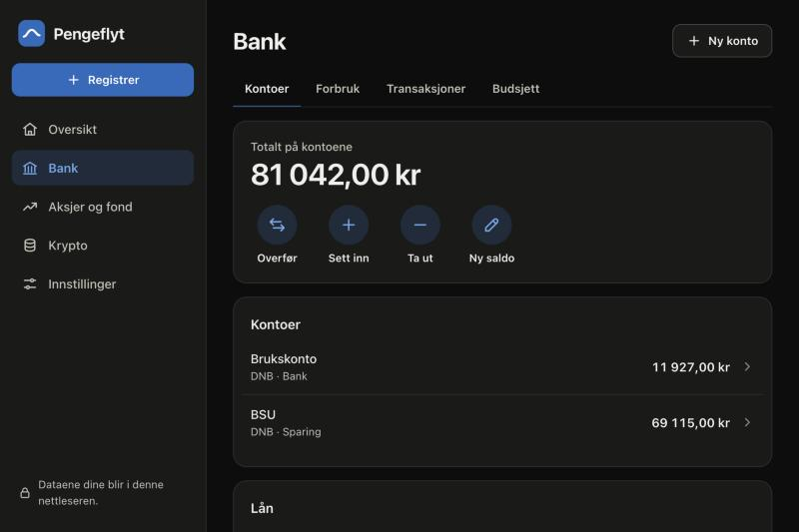This screenshot has height=532, width=799.
Task: Click the Ny saldo pencil icon
Action: [491, 225]
